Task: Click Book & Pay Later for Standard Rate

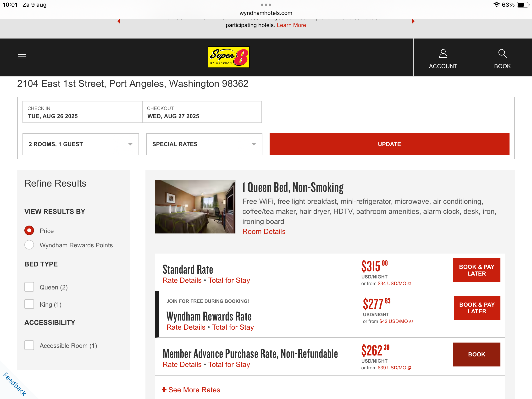Action: pyautogui.click(x=476, y=270)
